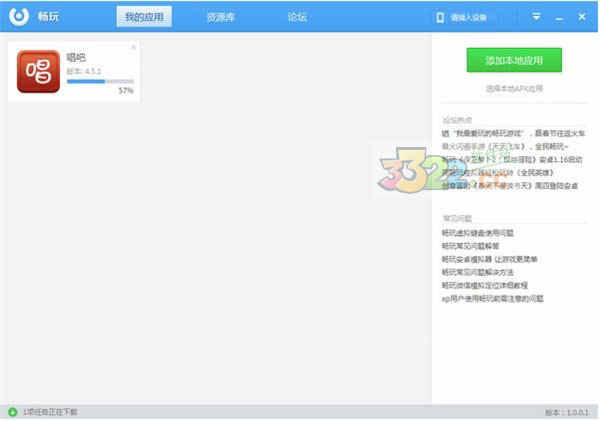This screenshot has height=421, width=600.
Task: Click the red 唱吧 app icon
Action: [x=38, y=72]
